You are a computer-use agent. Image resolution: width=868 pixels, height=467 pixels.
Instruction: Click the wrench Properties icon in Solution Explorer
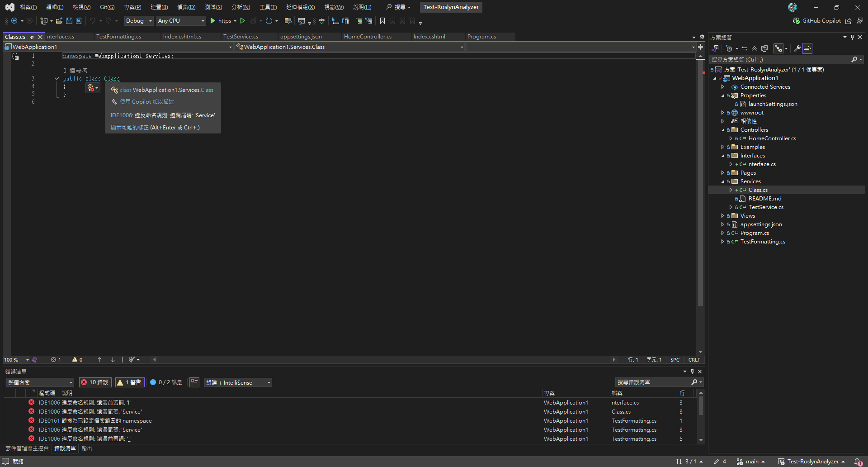coord(797,48)
